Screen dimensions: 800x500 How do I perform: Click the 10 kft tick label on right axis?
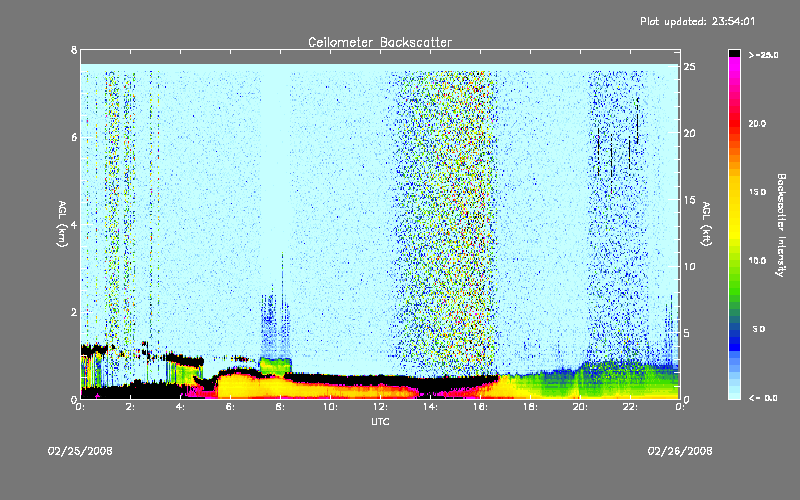click(x=689, y=266)
